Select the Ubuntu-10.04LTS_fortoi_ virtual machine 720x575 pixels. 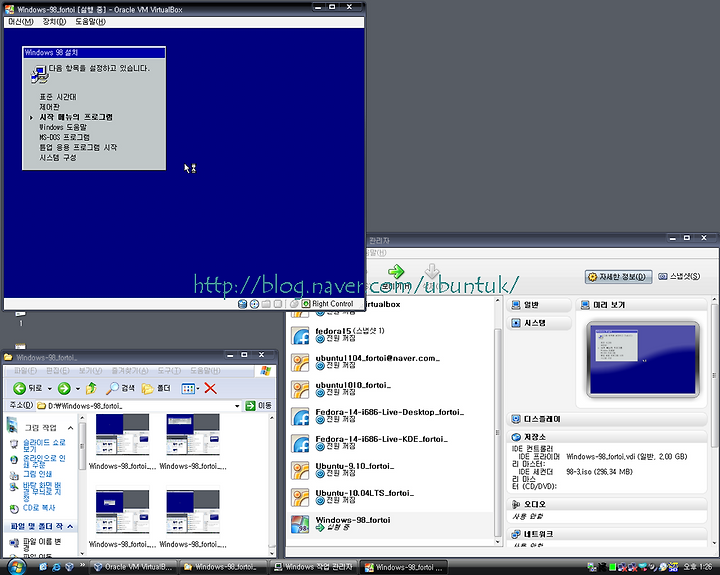pos(390,497)
